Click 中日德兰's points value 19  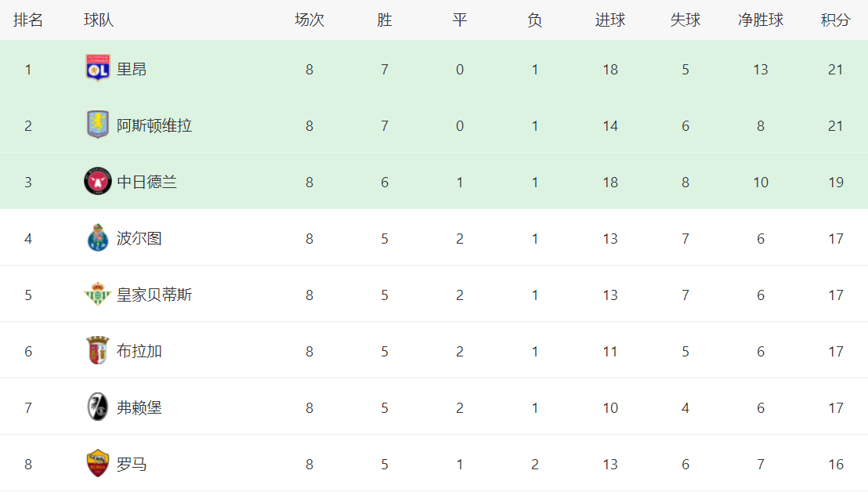coord(835,182)
